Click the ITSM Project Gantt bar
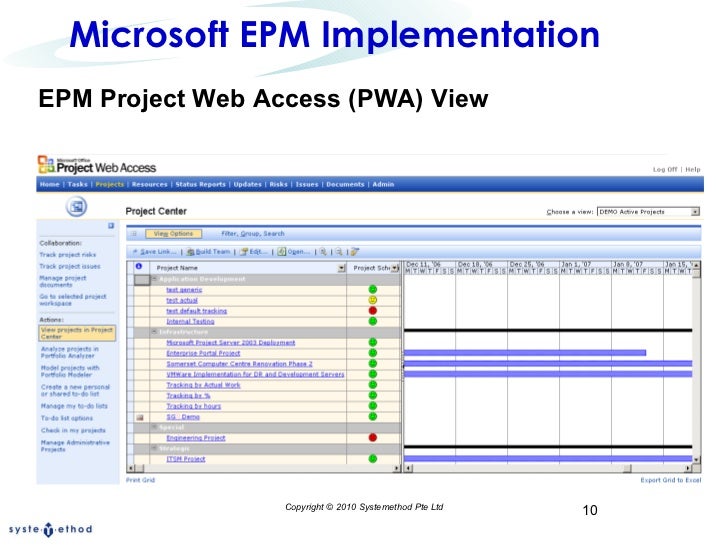 [x=548, y=459]
